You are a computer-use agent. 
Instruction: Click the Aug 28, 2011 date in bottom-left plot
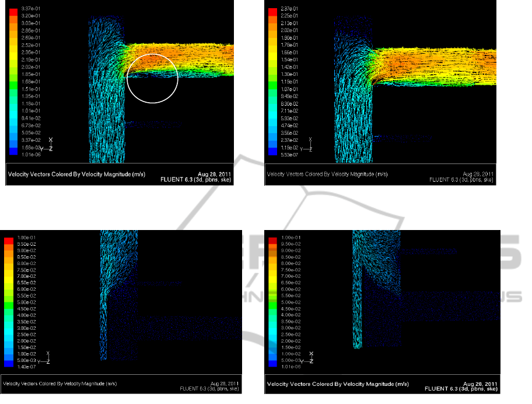(225, 384)
